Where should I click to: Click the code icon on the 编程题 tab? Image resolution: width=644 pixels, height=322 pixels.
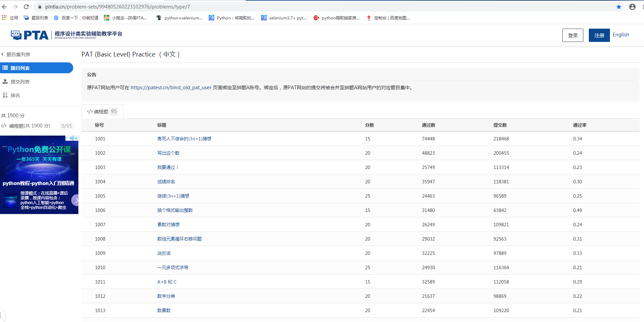click(90, 111)
